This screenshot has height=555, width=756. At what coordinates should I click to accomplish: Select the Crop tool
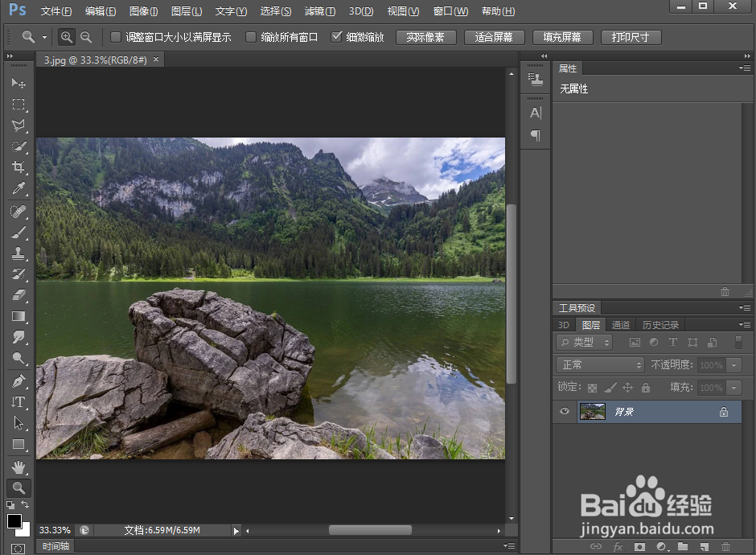tap(18, 166)
